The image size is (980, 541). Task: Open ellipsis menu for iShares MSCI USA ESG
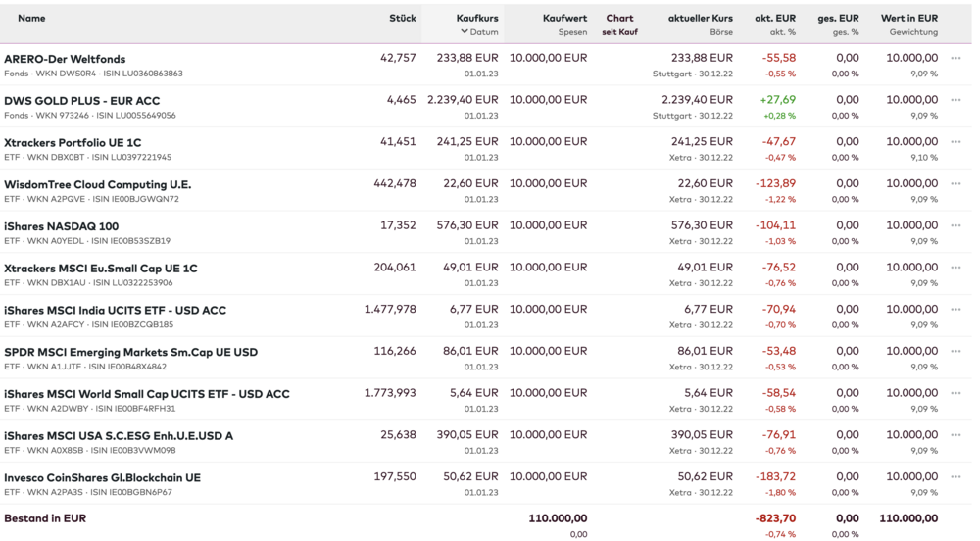(x=955, y=435)
